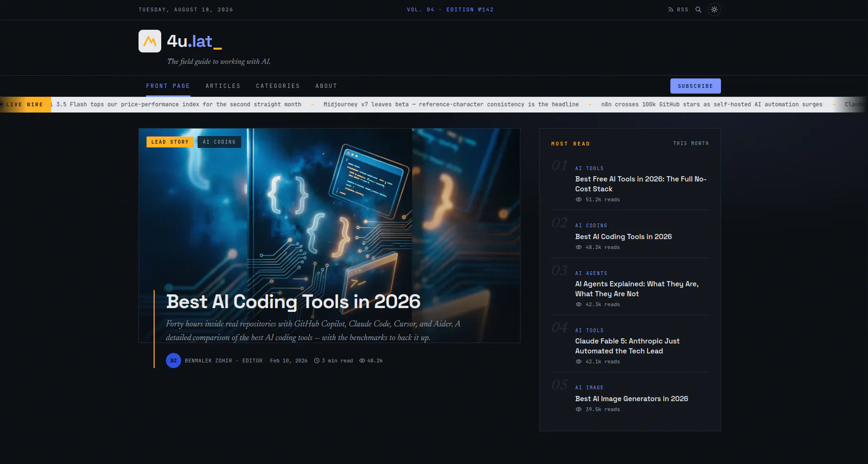Click the eye icon next to 48.2k views
The image size is (868, 464).
pyautogui.click(x=362, y=361)
